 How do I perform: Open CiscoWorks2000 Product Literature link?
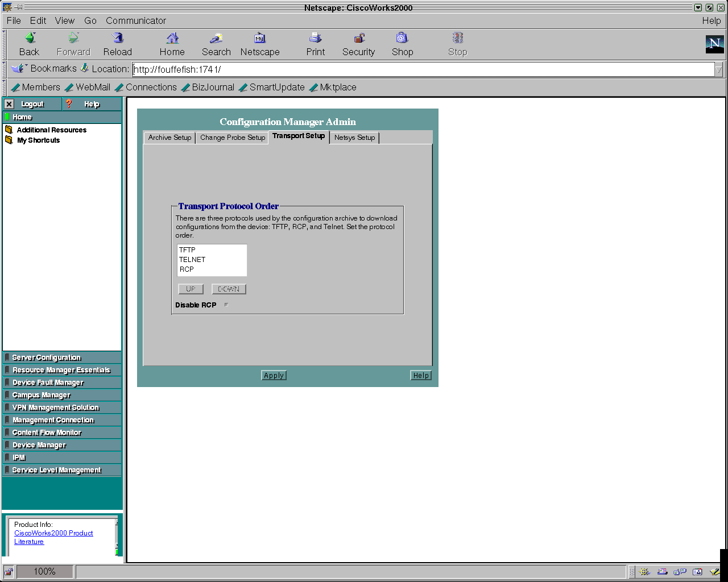click(53, 537)
